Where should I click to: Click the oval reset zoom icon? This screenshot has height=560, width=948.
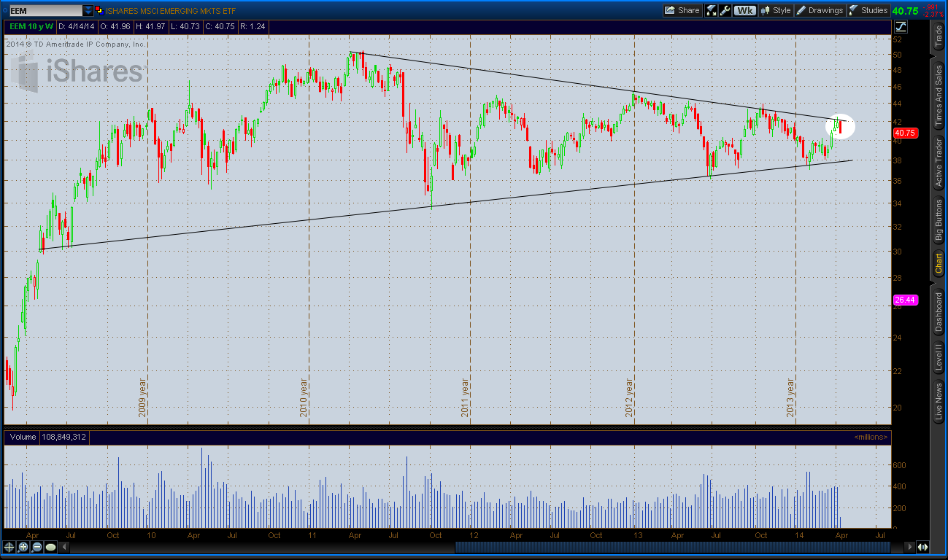51,547
